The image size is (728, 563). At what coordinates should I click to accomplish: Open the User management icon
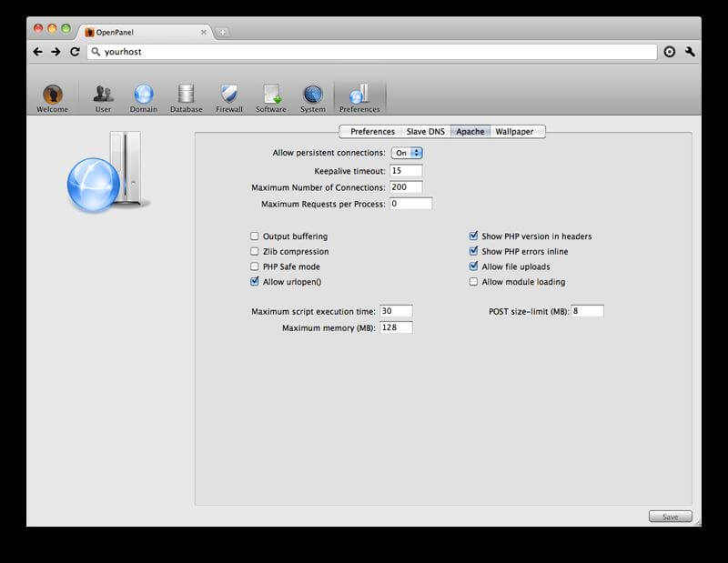103,95
